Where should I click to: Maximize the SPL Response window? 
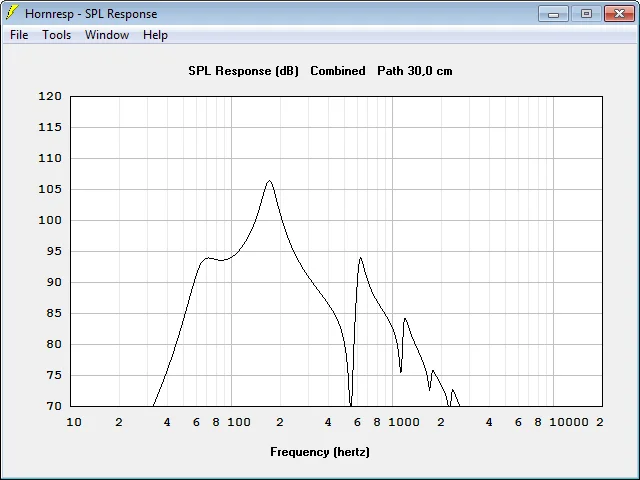tap(586, 14)
